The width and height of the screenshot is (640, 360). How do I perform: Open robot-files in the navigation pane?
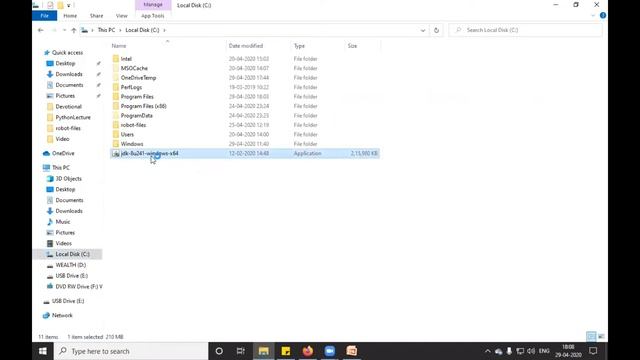pyautogui.click(x=68, y=128)
